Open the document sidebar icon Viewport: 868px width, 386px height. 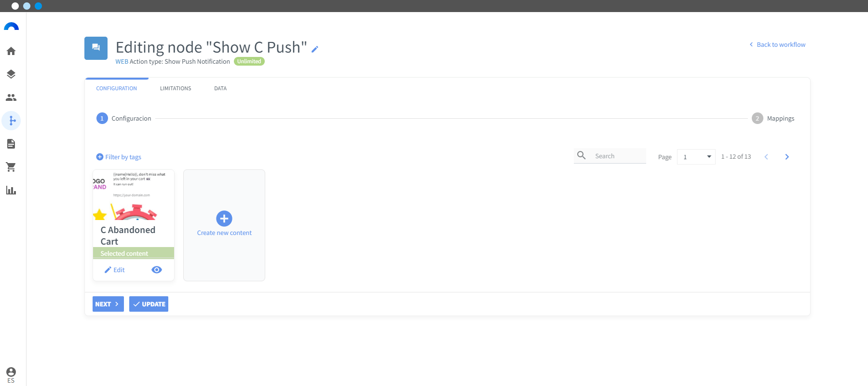[x=11, y=144]
